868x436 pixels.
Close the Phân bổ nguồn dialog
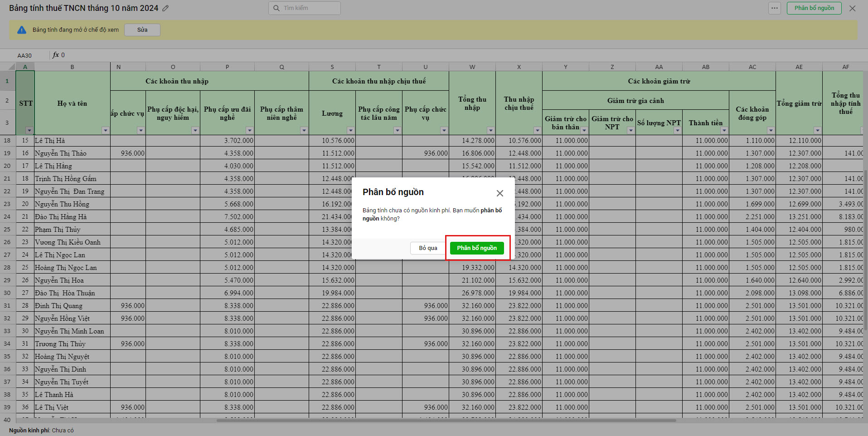(499, 193)
